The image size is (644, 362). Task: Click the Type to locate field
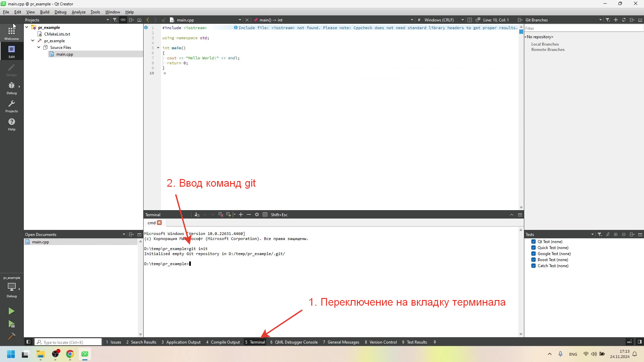click(x=68, y=342)
